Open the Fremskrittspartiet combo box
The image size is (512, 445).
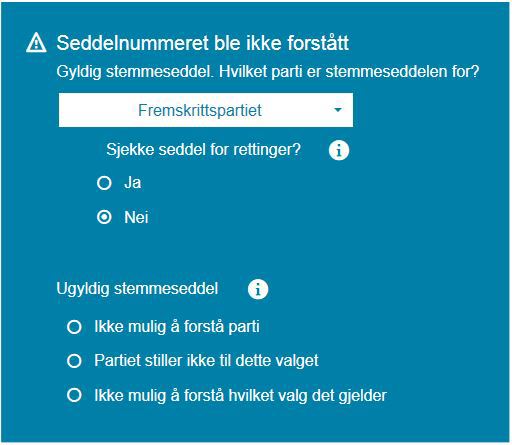206,110
